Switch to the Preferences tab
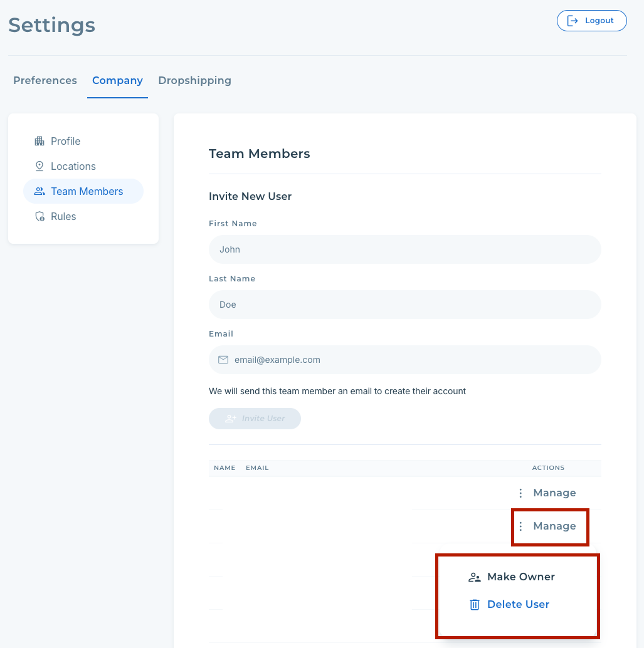Screen dimensions: 644x648 (45, 80)
